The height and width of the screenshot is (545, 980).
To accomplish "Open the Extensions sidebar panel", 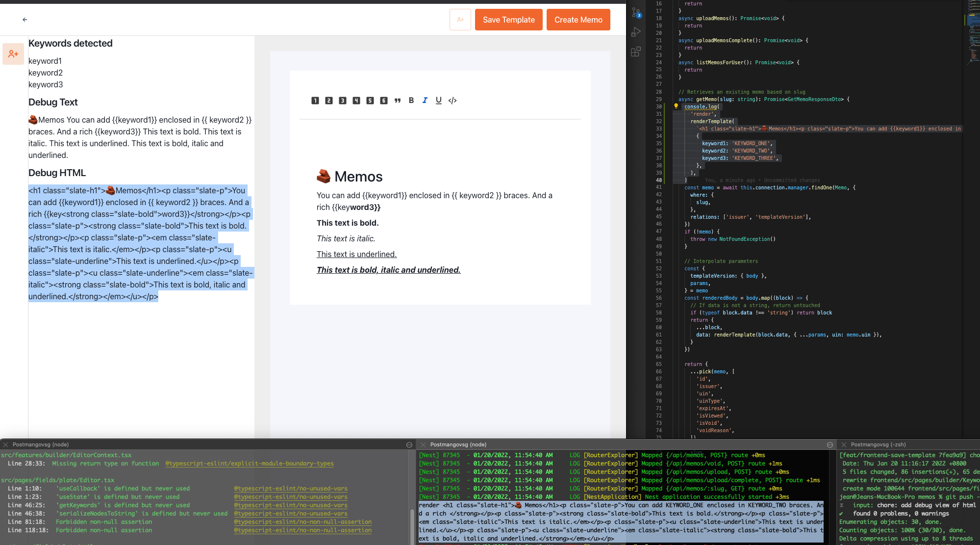I will pyautogui.click(x=636, y=51).
